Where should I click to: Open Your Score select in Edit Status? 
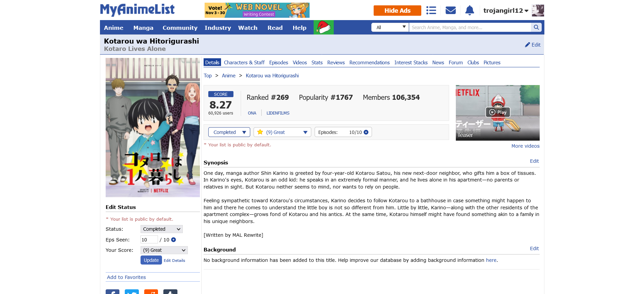[x=164, y=250]
